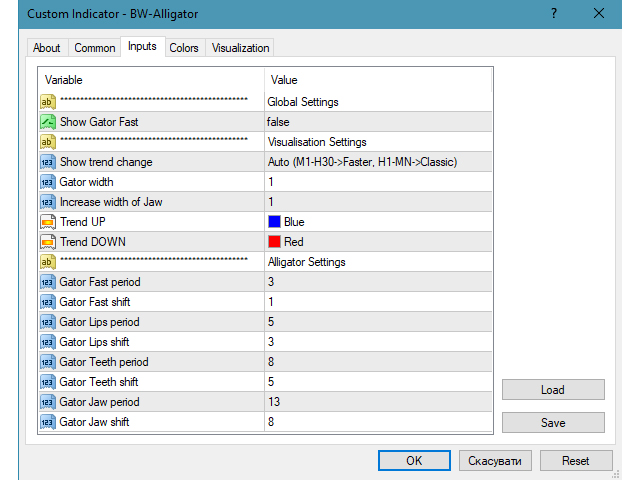Click the integer icon next to Gator width
Image resolution: width=640 pixels, height=480 pixels.
(48, 182)
